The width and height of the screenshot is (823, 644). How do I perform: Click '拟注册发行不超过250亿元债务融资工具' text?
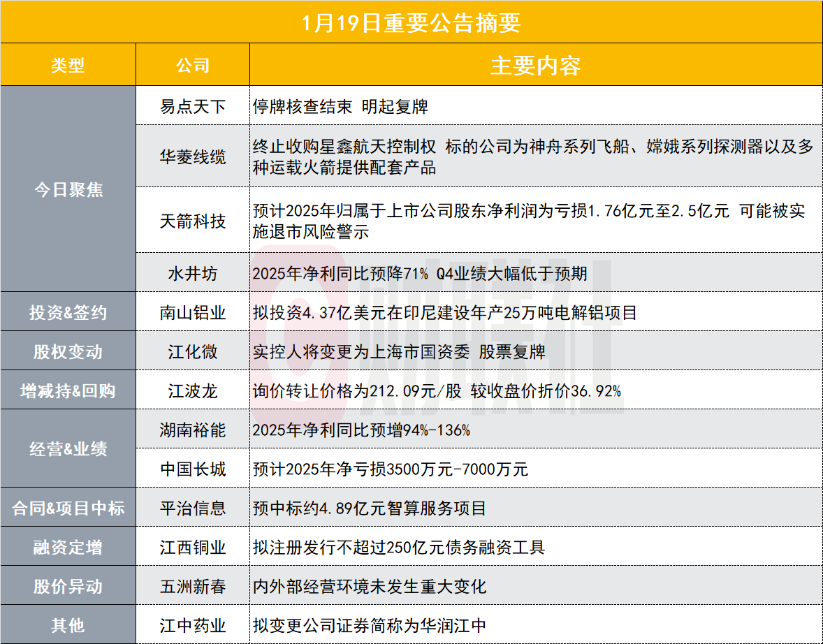tap(399, 548)
